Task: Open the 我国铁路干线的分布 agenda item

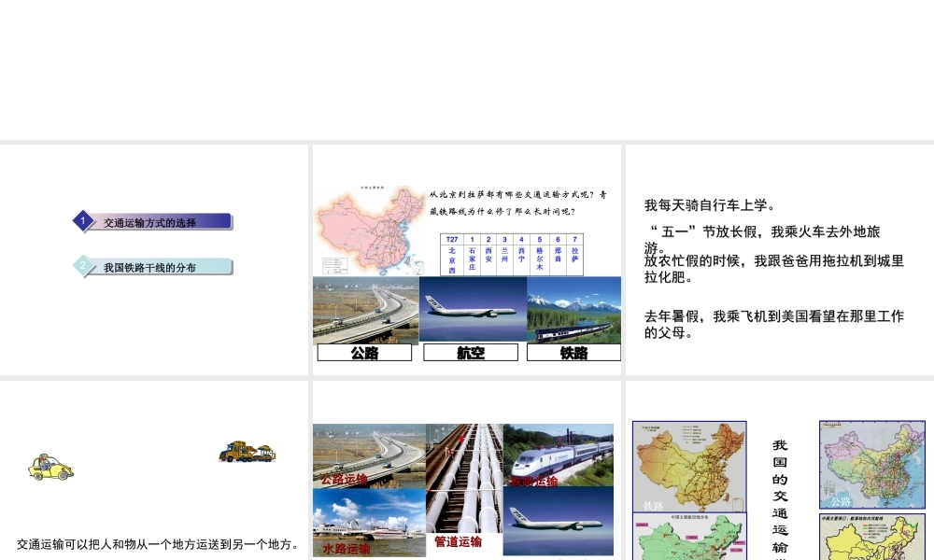Action: coord(149,267)
